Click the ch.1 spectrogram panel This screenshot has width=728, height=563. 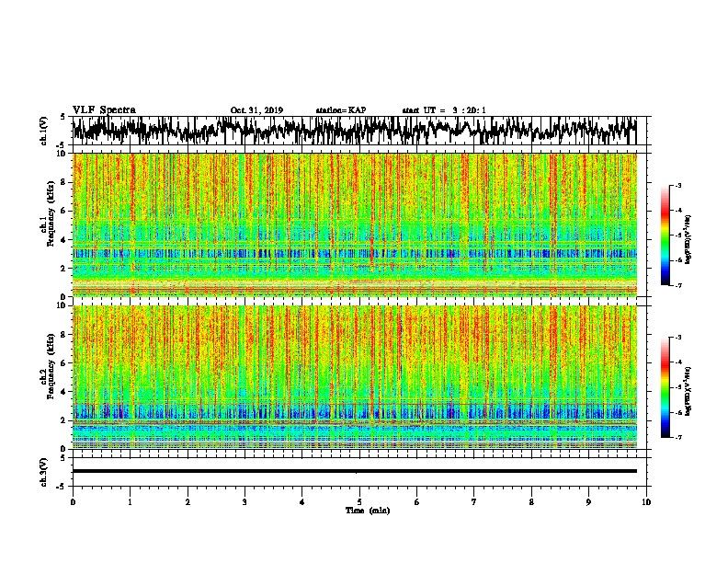(354, 224)
